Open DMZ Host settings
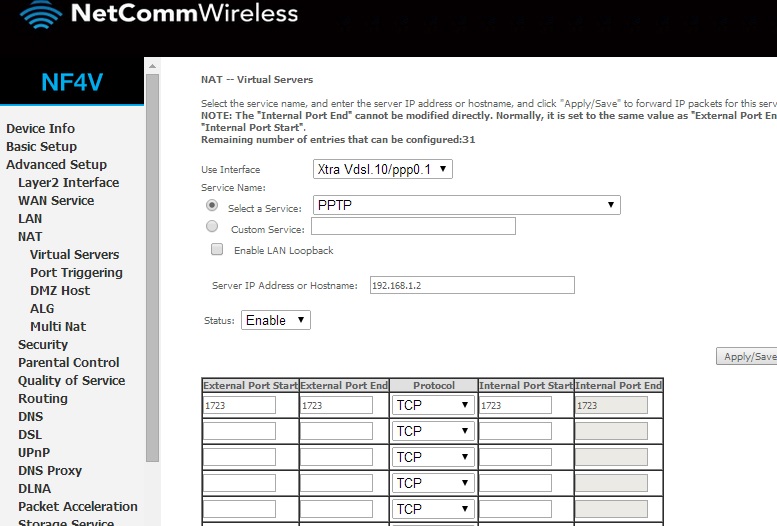This screenshot has width=777, height=526. [x=60, y=290]
